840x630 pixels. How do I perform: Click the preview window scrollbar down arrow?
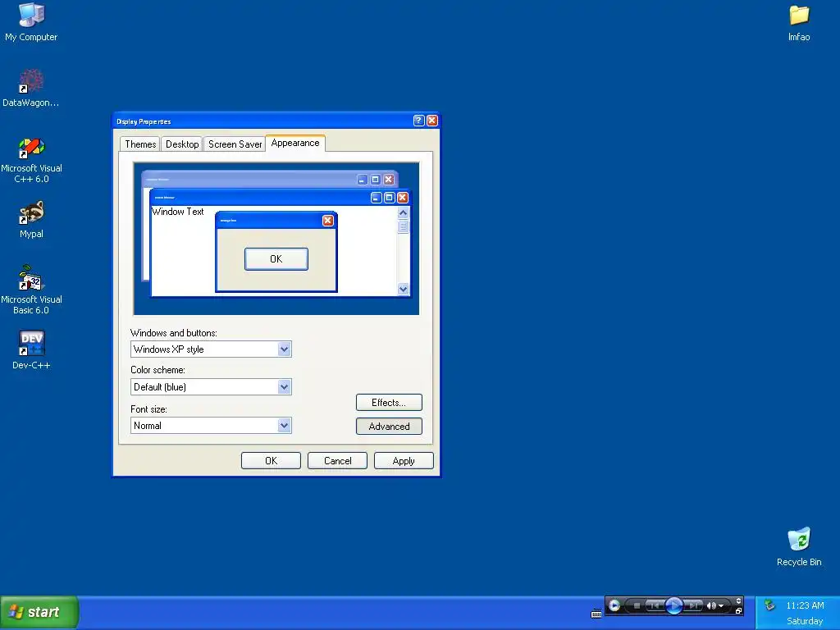403,289
